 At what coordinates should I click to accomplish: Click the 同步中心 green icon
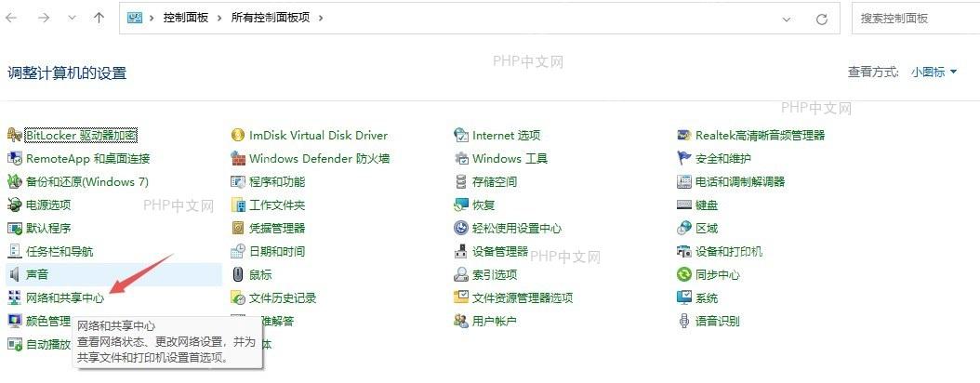[684, 274]
